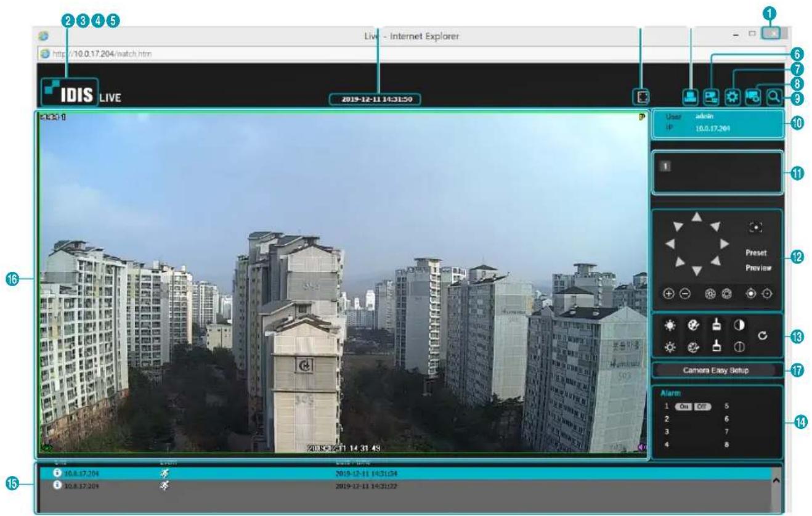
Task: Move camera diagonally down-right with PTZ arrow
Action: pos(715,261)
